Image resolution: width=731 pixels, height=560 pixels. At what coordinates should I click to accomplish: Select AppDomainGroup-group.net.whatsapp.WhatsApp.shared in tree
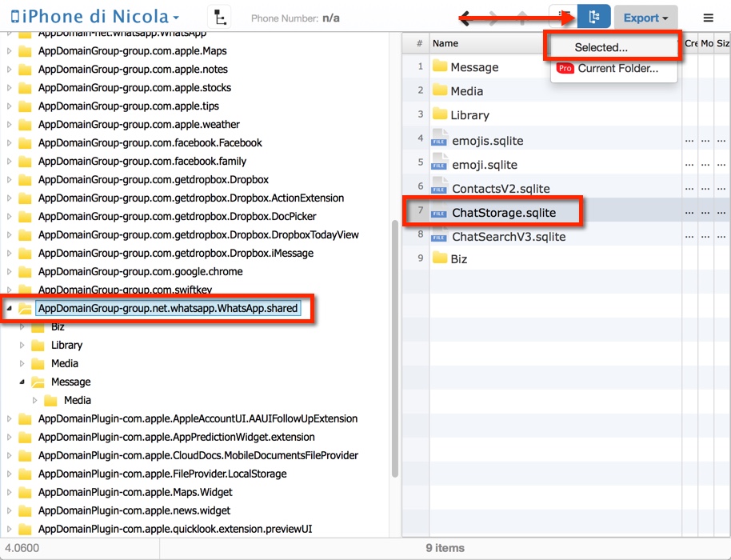click(x=168, y=308)
